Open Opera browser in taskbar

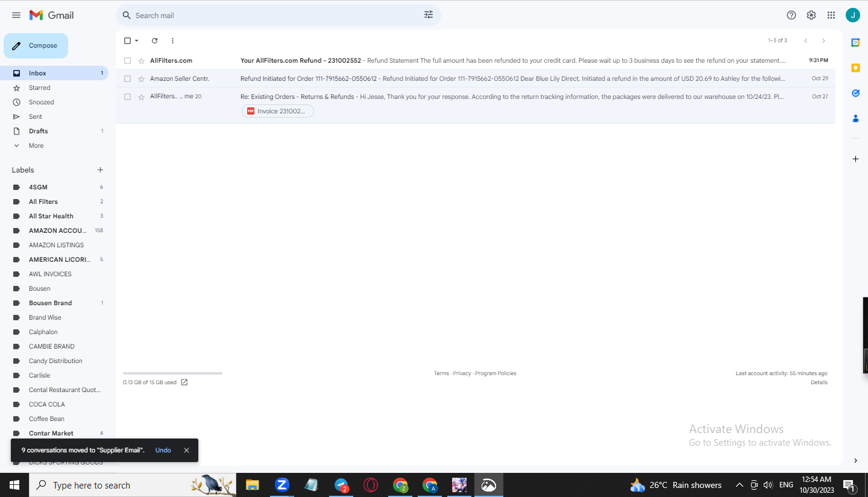[371, 485]
